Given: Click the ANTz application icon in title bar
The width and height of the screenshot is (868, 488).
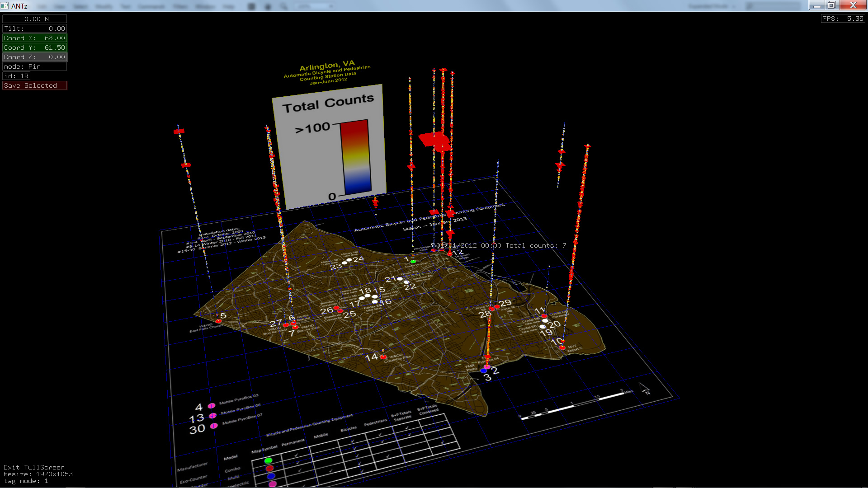Looking at the screenshot, I should (5, 6).
